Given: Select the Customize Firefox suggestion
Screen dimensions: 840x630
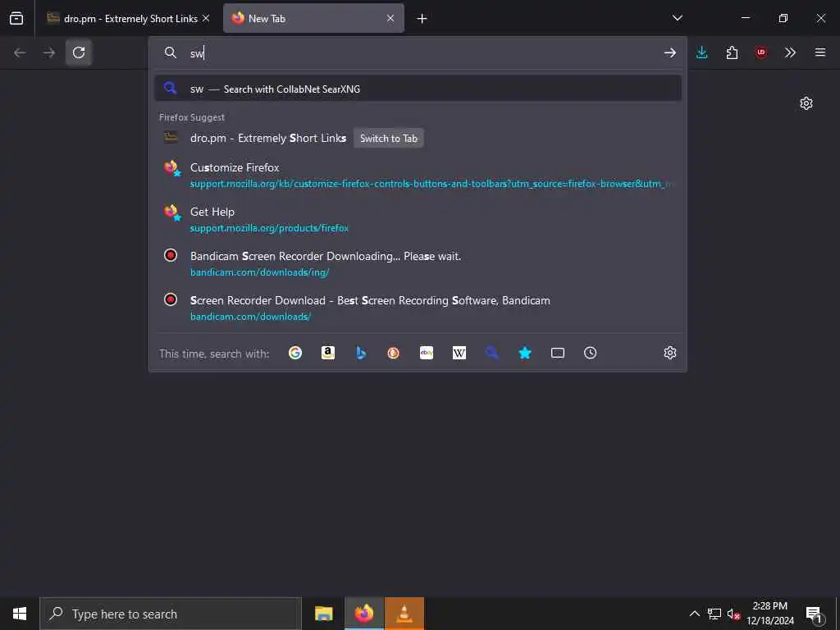Looking at the screenshot, I should click(418, 176).
